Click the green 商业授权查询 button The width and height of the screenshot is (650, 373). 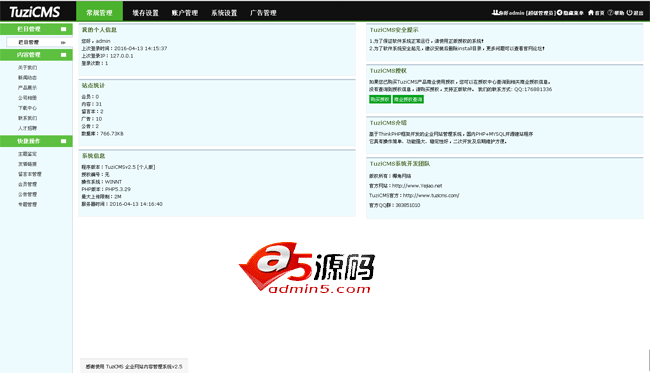pyautogui.click(x=408, y=99)
